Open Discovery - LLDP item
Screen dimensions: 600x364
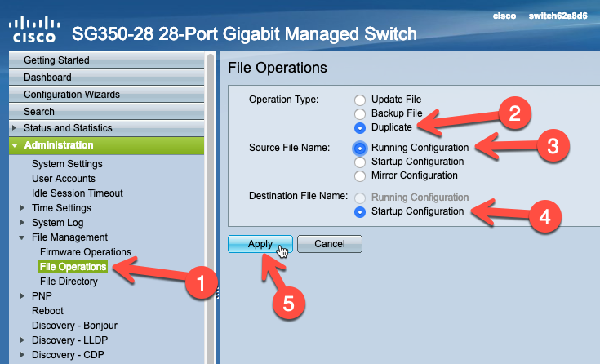69,340
